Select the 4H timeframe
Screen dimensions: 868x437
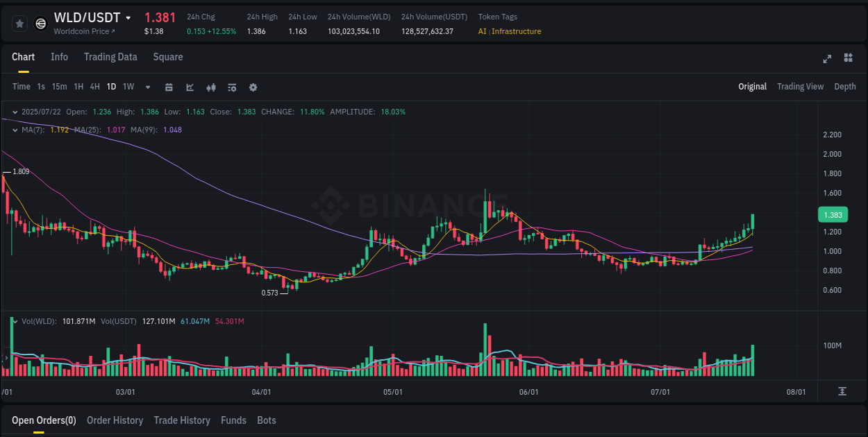[94, 87]
